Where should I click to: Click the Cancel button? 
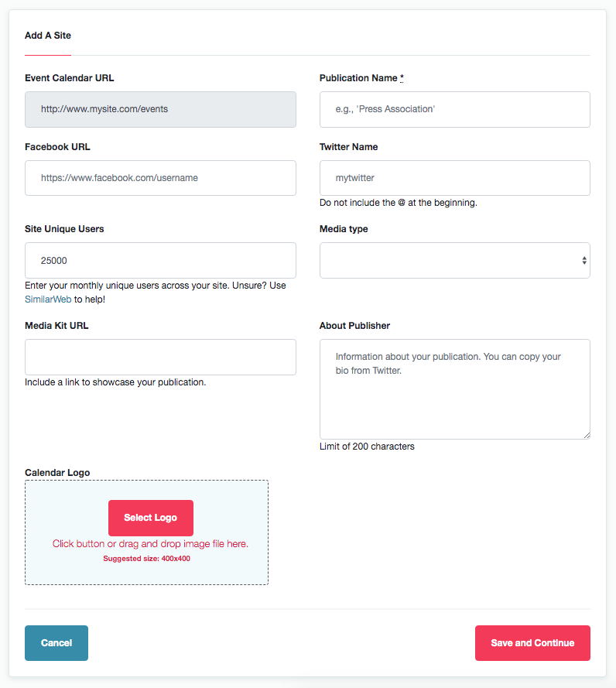tap(56, 643)
